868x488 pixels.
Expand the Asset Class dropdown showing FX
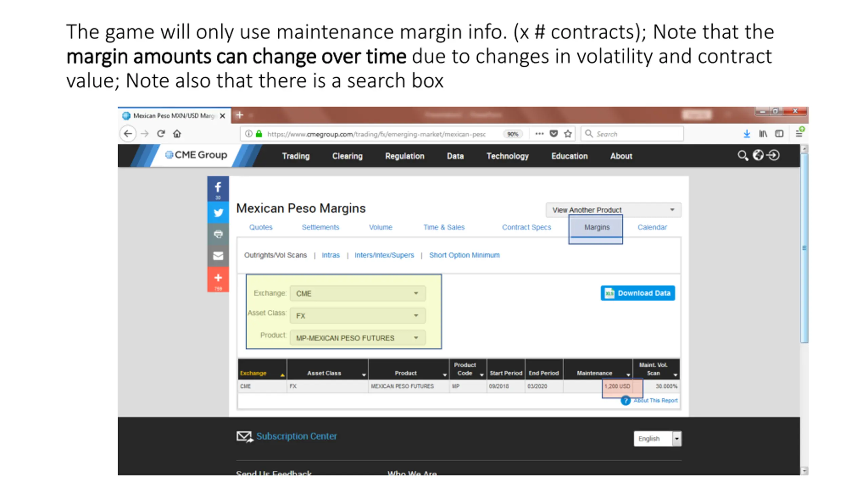point(357,316)
